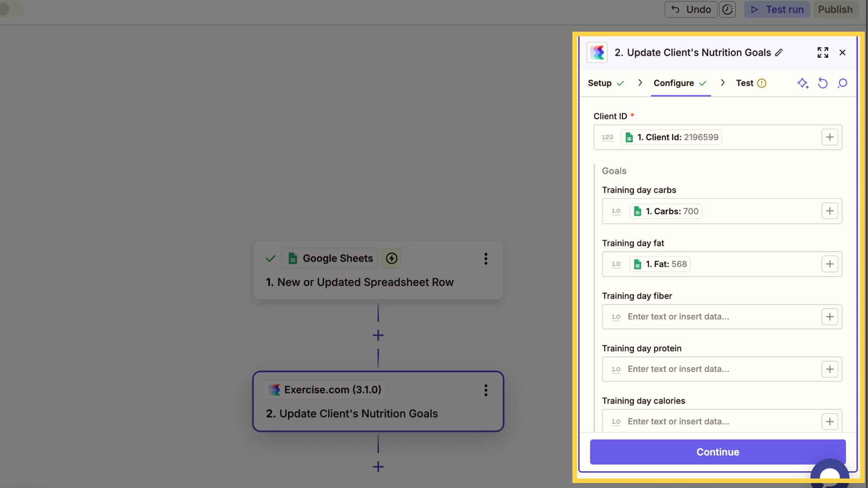Click the search magnifier icon in panel
This screenshot has width=868, height=488.
tap(842, 83)
